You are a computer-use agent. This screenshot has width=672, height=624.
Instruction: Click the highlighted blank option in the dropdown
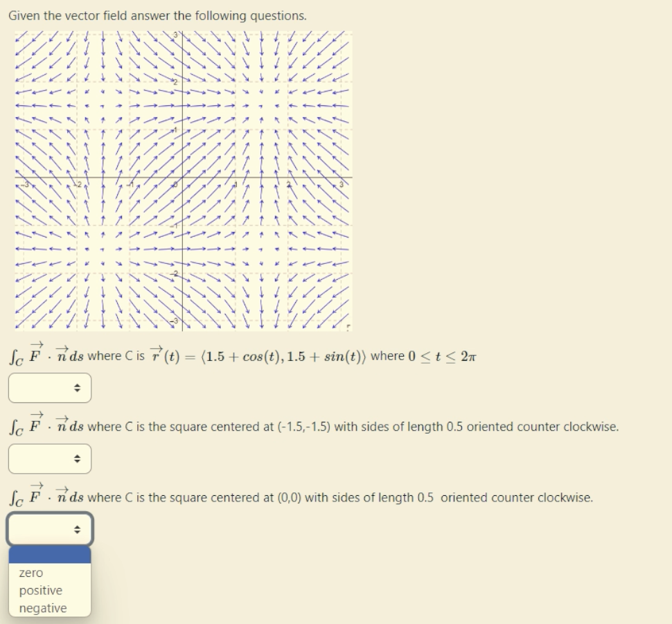[x=48, y=554]
